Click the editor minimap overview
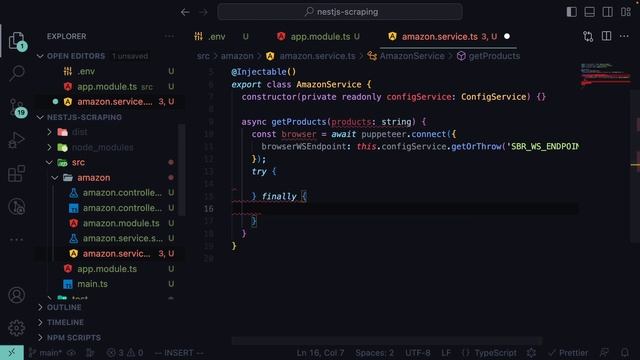640x360 pixels. 606,74
